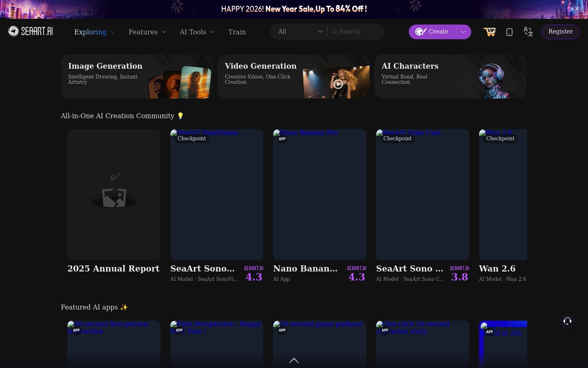Click the APP badge on 20-second game parkour

coord(282,330)
